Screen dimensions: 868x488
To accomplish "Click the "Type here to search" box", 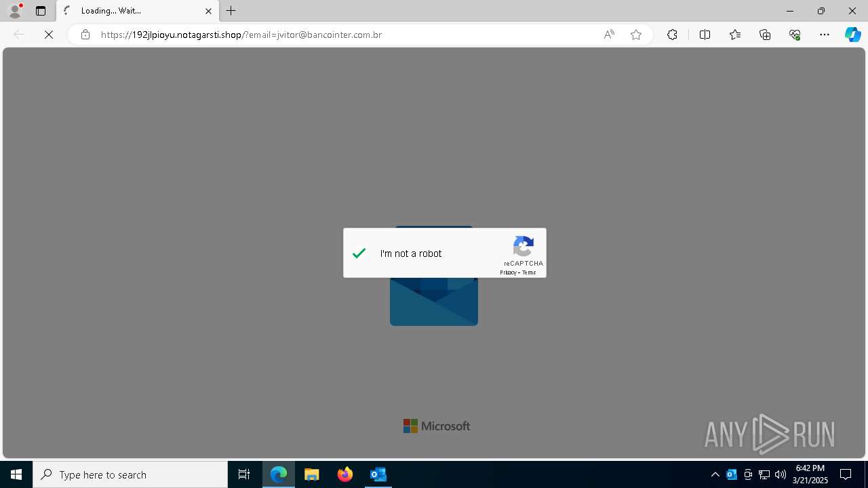I will [130, 474].
